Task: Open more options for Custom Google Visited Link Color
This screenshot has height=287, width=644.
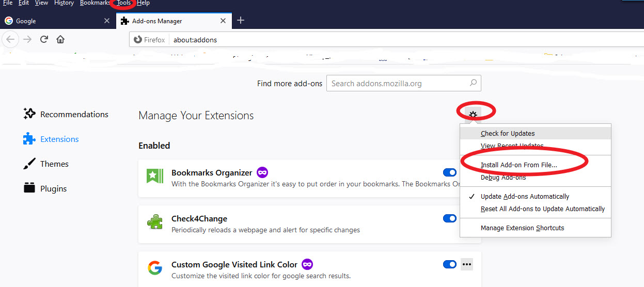Action: click(467, 264)
